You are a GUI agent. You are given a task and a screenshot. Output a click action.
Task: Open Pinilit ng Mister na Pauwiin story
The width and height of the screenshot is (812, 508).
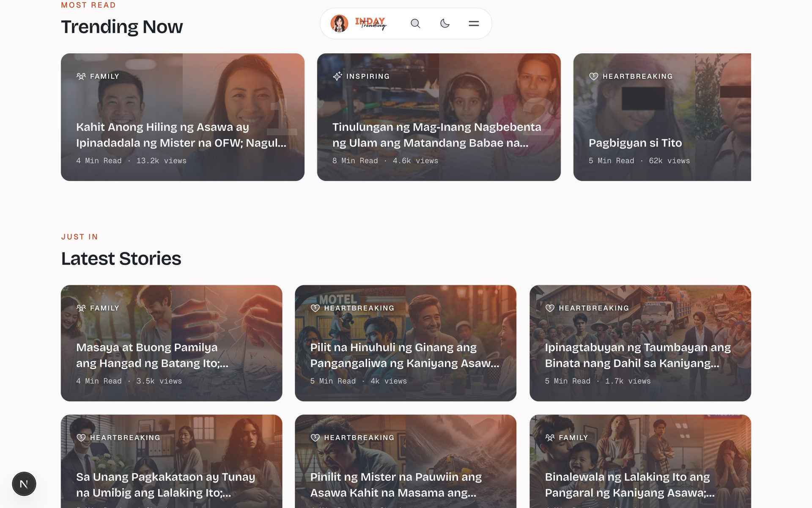pyautogui.click(x=406, y=461)
